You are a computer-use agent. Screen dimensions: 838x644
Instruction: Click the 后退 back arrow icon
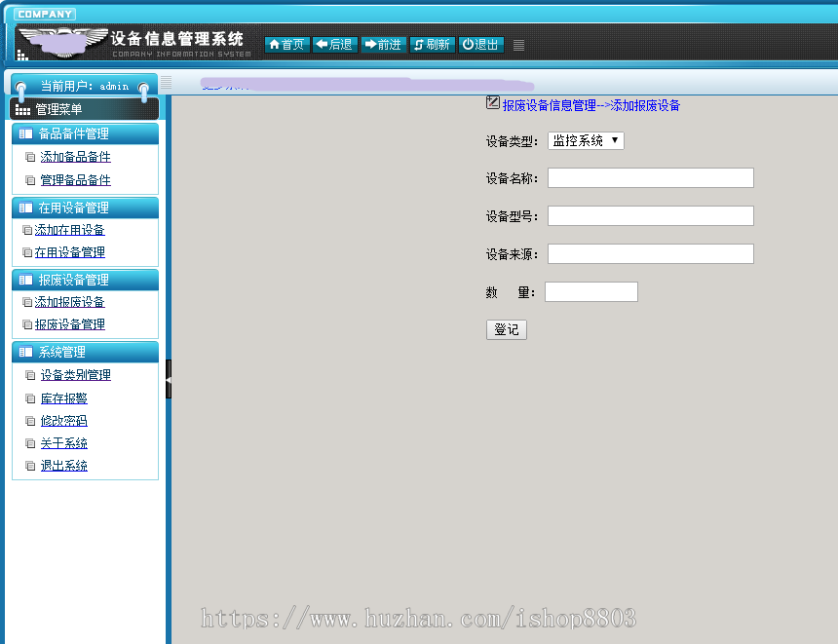pos(322,44)
